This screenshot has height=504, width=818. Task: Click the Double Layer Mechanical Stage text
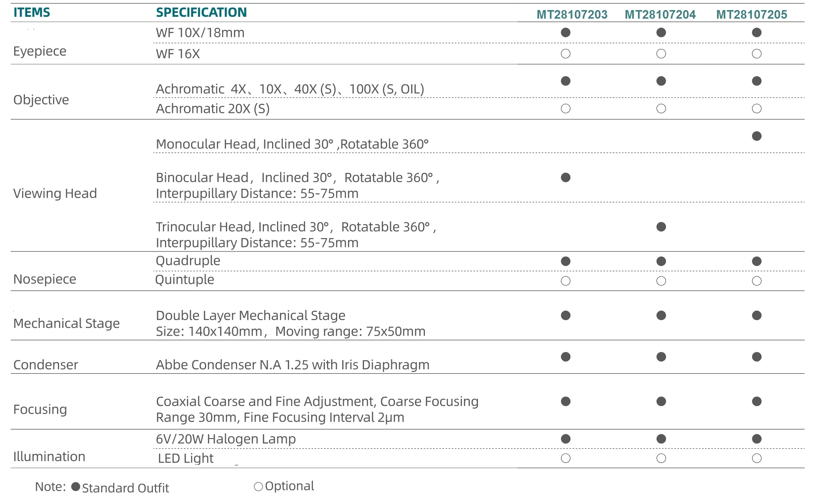point(251,316)
